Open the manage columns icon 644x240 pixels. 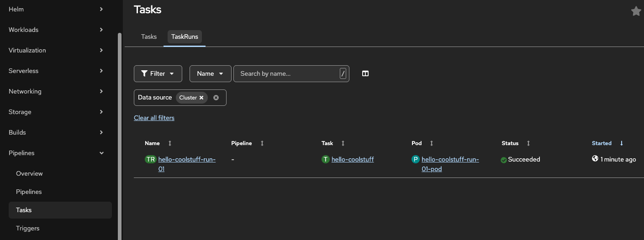coord(365,73)
